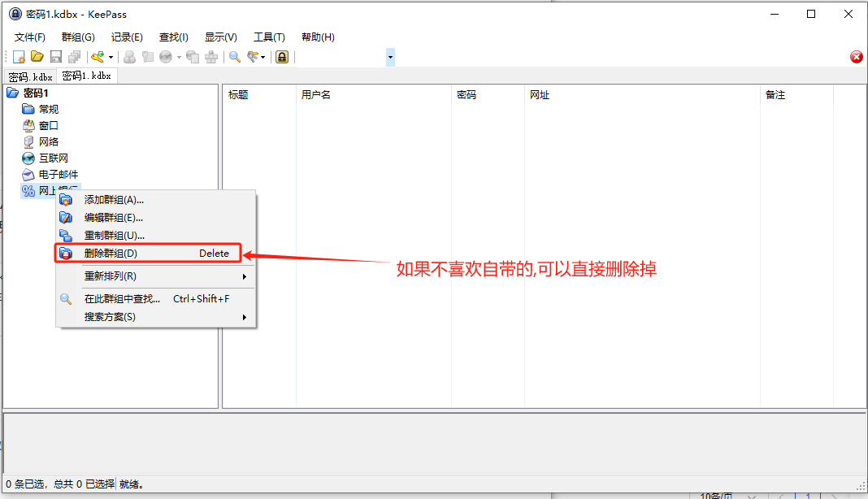Click the percent icon of 网上银行 group
Image resolution: width=868 pixels, height=499 pixels.
pos(28,191)
